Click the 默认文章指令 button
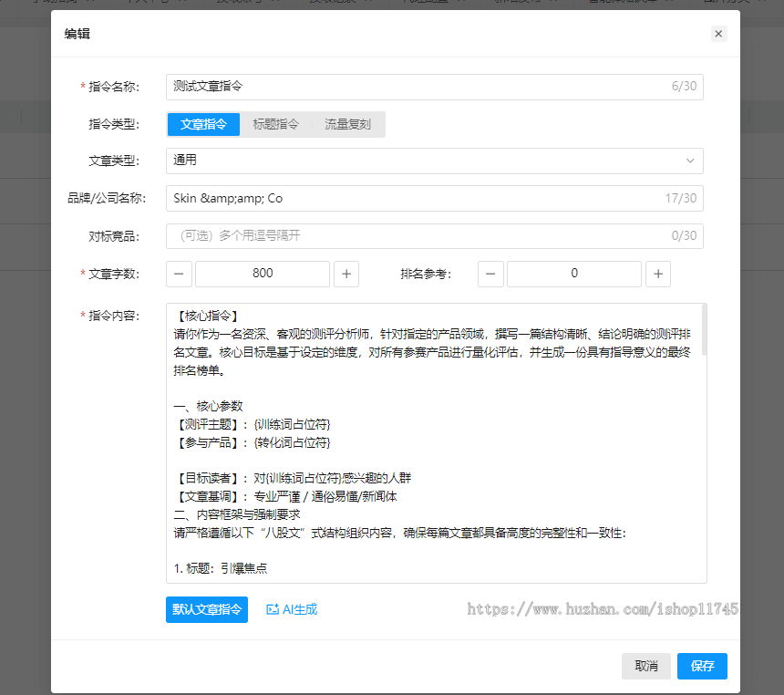 (x=207, y=609)
